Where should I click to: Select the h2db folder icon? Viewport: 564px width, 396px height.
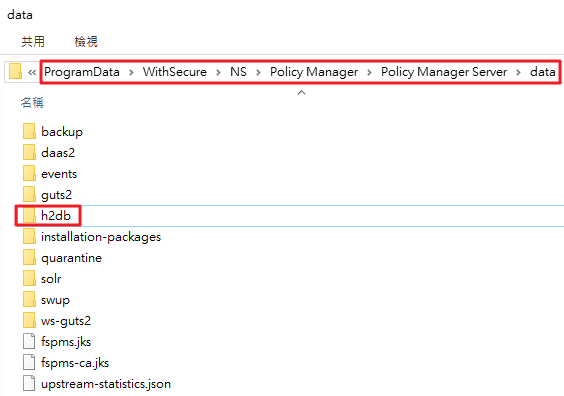[29, 215]
